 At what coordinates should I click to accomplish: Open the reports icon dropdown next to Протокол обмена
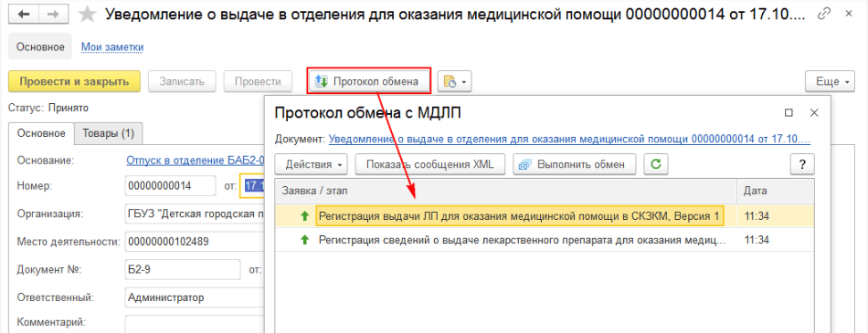(454, 82)
